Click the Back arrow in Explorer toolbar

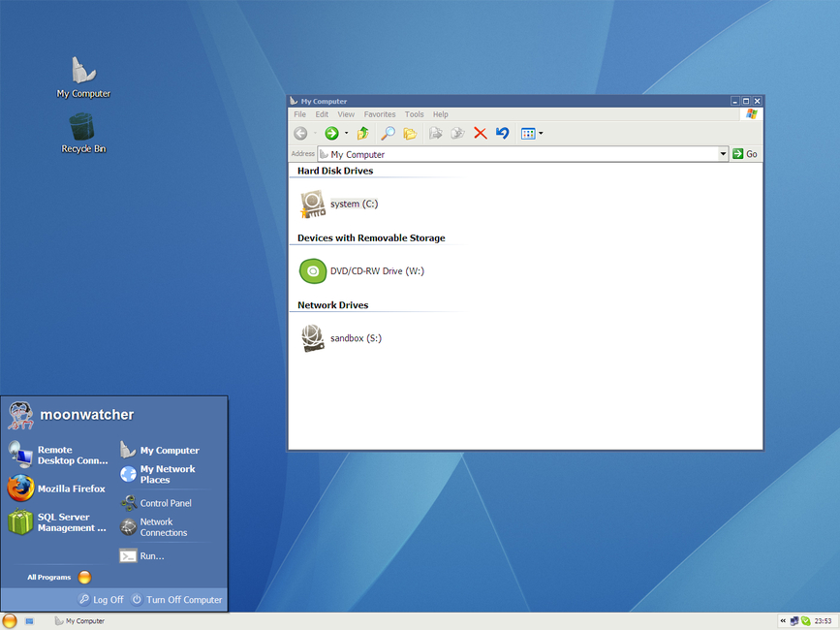click(x=300, y=134)
